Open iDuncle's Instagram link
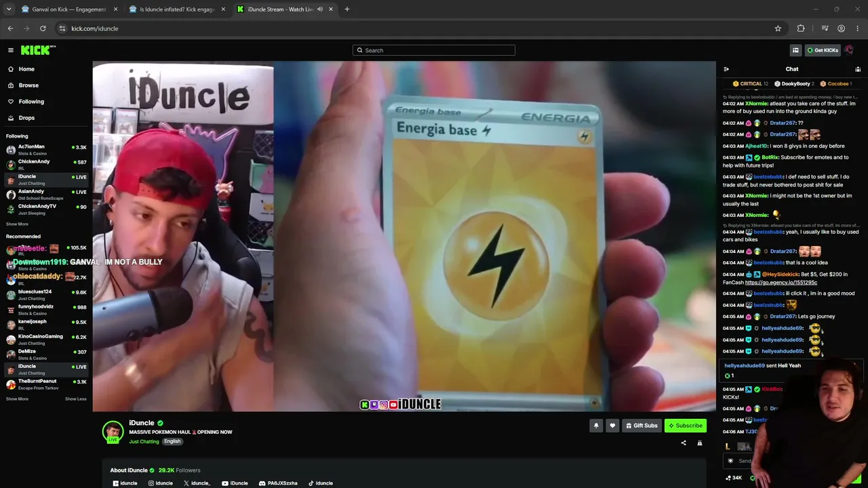Viewport: 868px width, 488px height. [161, 483]
